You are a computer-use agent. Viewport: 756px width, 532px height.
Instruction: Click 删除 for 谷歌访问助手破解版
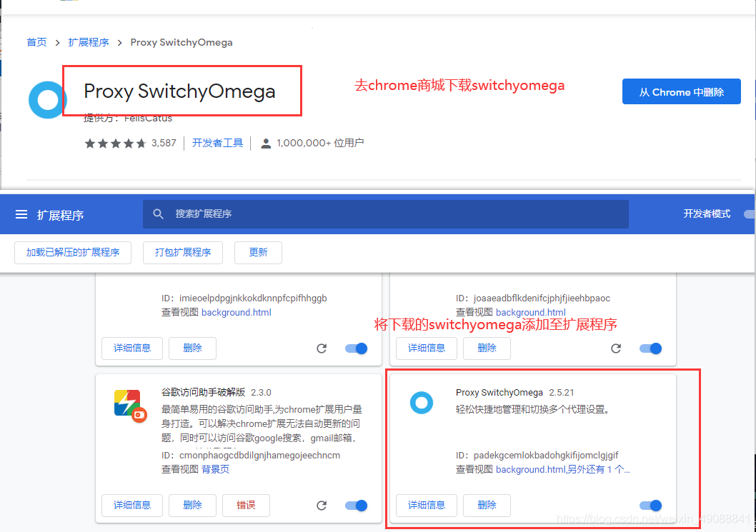coord(192,506)
